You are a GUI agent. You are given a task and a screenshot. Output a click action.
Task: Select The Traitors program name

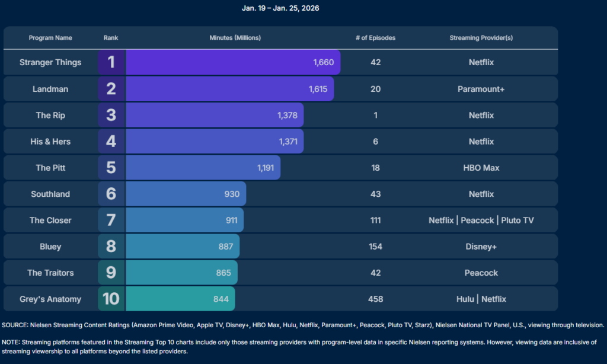click(50, 273)
